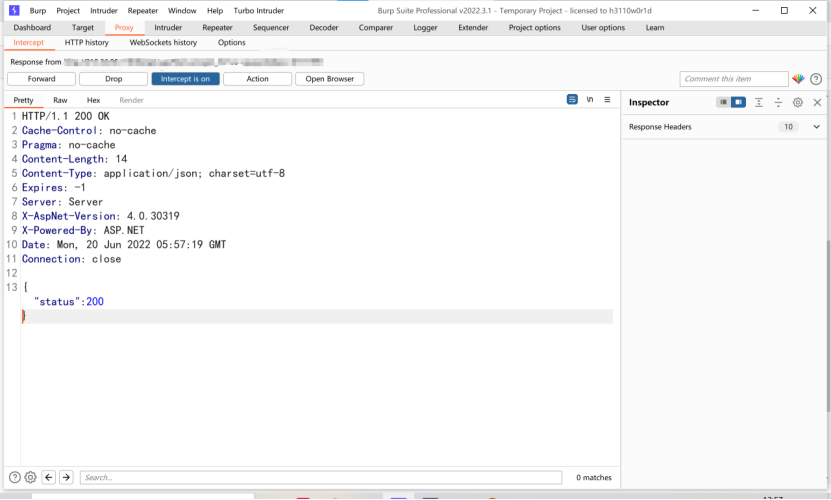Viewport: 831px width, 500px height.
Task: Switch to the Hex view tab
Action: 93,100
